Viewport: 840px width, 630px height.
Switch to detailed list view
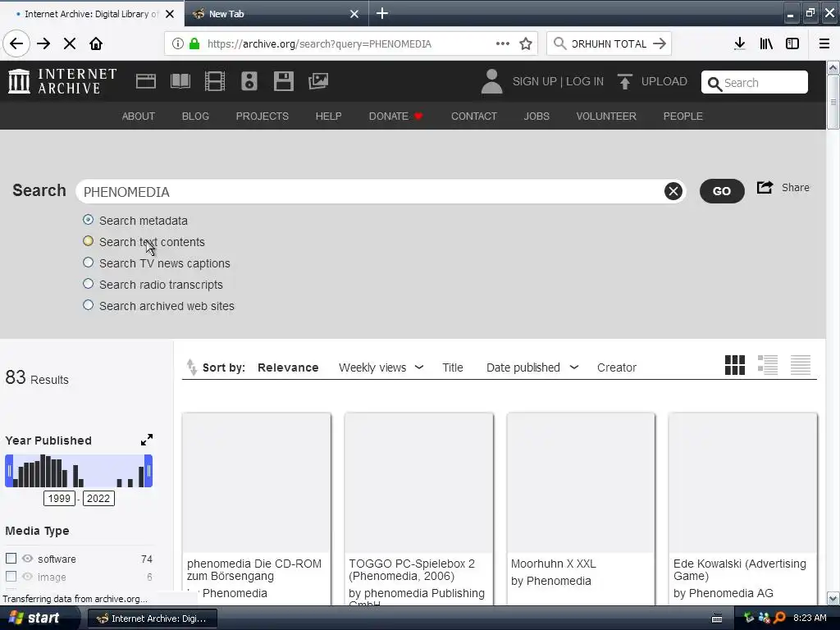[768, 365]
